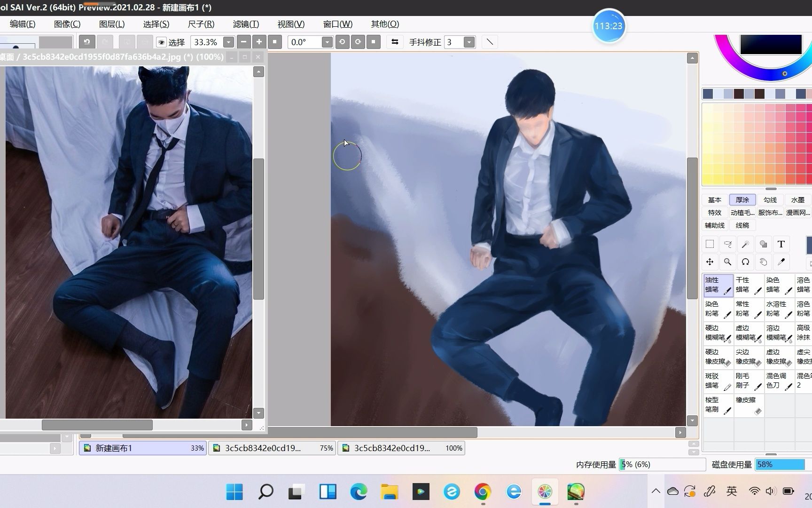Select the eyedropper color picker tool
This screenshot has height=508, width=812.
click(781, 262)
